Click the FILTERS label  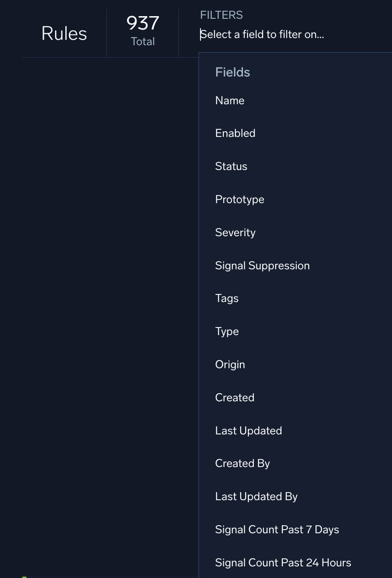pyautogui.click(x=222, y=15)
